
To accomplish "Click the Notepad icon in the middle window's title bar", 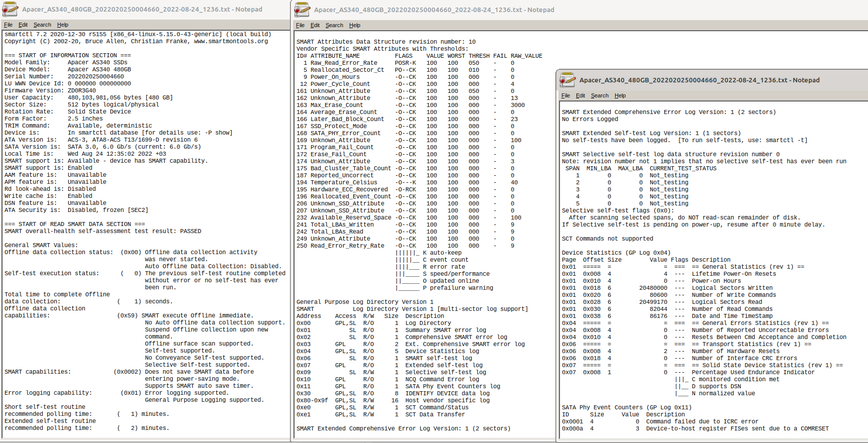I will click(x=302, y=10).
